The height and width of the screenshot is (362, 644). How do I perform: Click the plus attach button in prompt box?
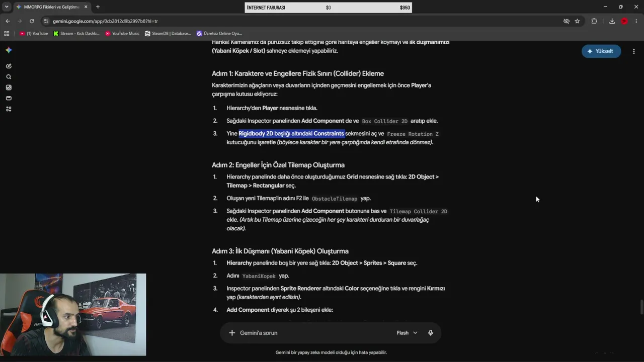232,333
